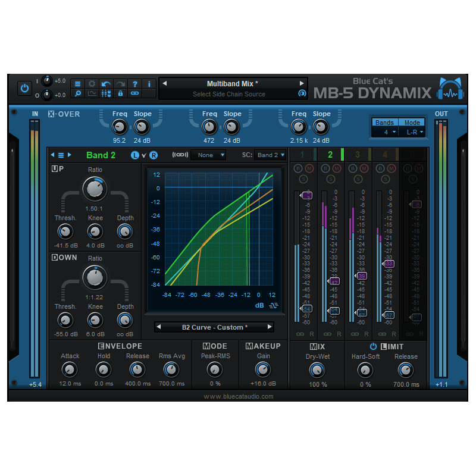The image size is (476, 476).
Task: Click the settings gear icon
Action: (92, 83)
